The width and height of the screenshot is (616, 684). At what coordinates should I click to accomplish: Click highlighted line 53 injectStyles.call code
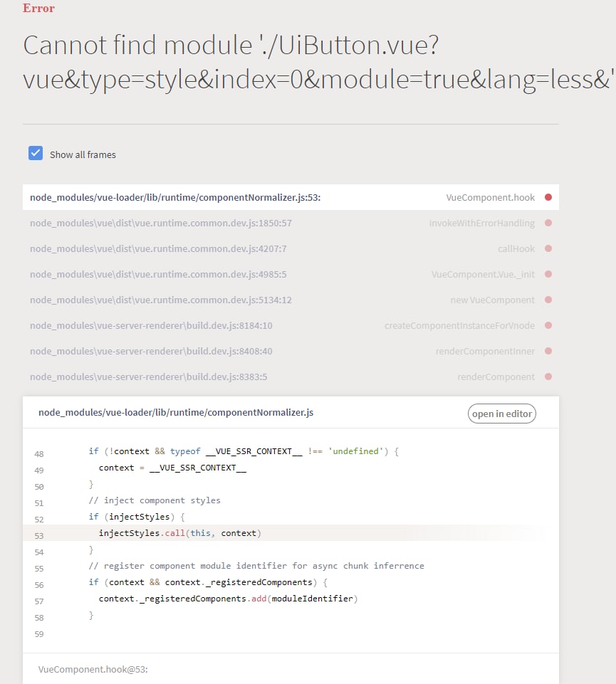click(180, 533)
